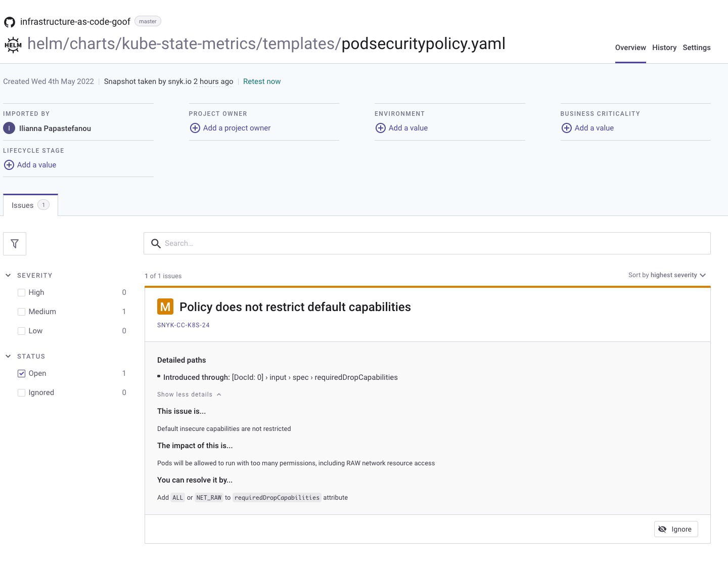The image size is (728, 567).
Task: Click the Issues tab count badge
Action: (x=43, y=205)
